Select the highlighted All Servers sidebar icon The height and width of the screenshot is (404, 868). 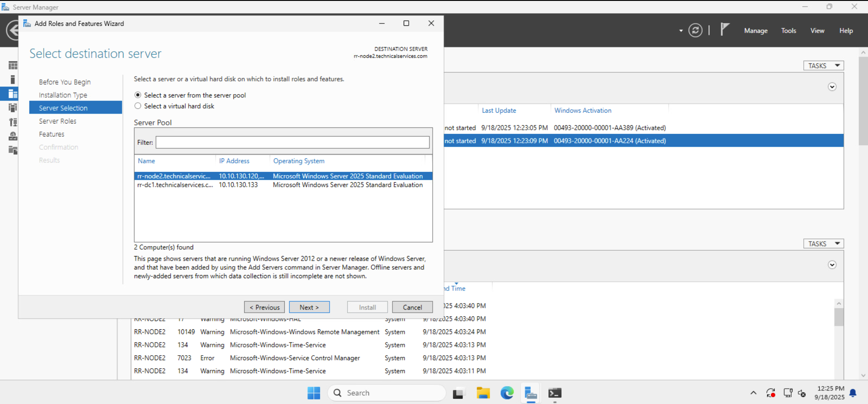[x=13, y=94]
